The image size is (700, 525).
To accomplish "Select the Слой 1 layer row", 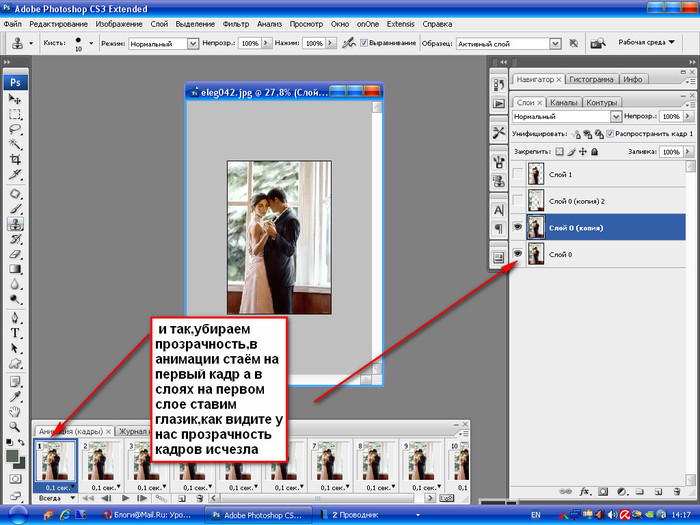I will [598, 174].
